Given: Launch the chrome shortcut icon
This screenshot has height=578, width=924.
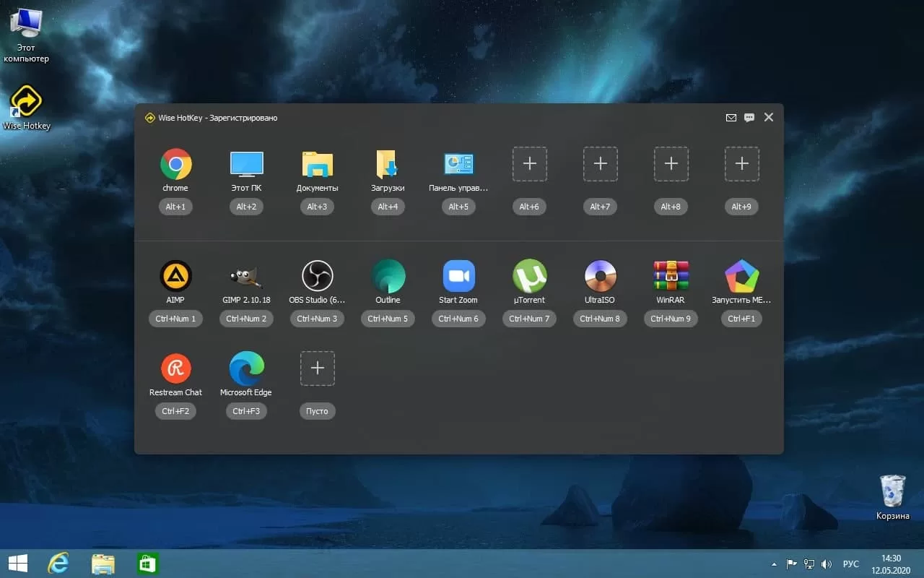Looking at the screenshot, I should 175,164.
